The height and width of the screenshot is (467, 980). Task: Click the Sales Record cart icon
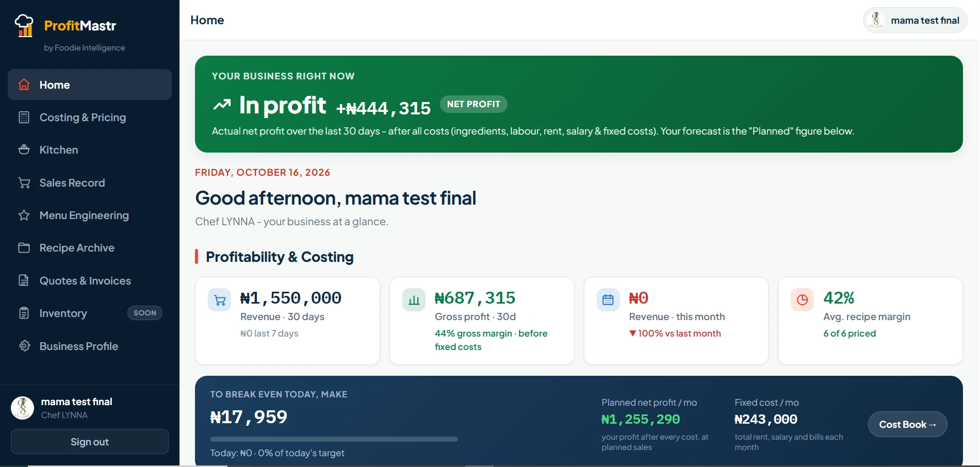pos(24,182)
